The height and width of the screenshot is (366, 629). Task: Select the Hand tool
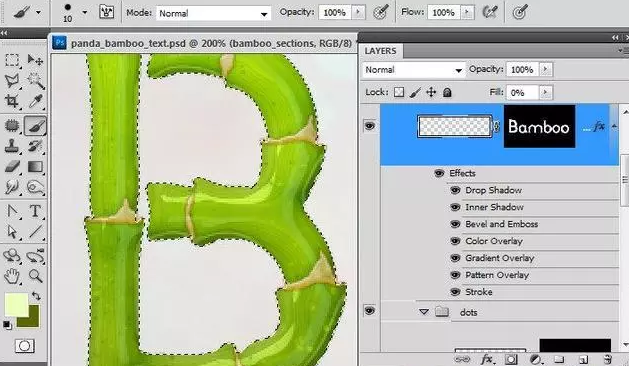[12, 276]
